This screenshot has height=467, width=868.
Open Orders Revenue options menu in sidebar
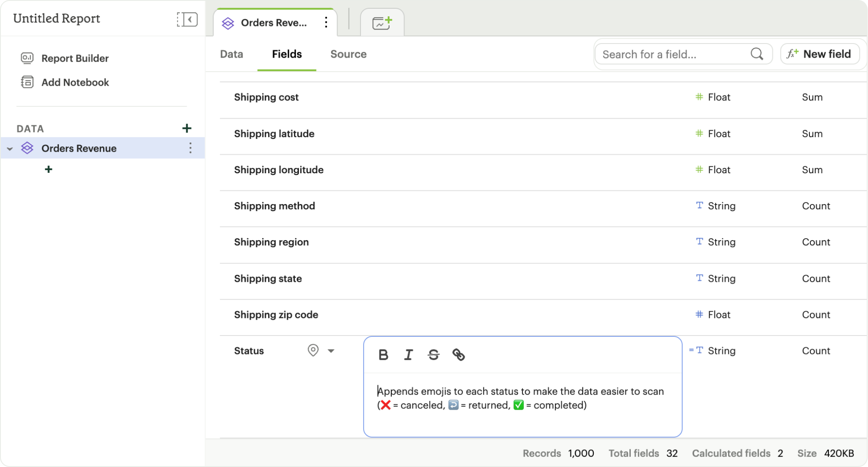click(190, 148)
